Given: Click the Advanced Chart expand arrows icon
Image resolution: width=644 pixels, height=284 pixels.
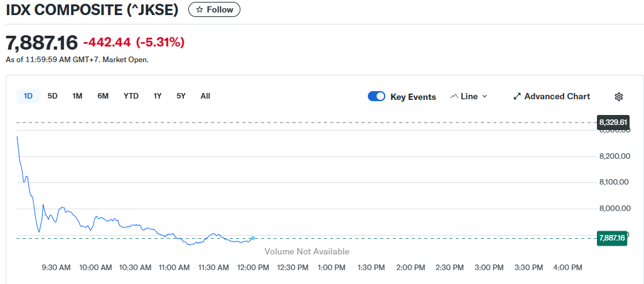Looking at the screenshot, I should coord(517,96).
